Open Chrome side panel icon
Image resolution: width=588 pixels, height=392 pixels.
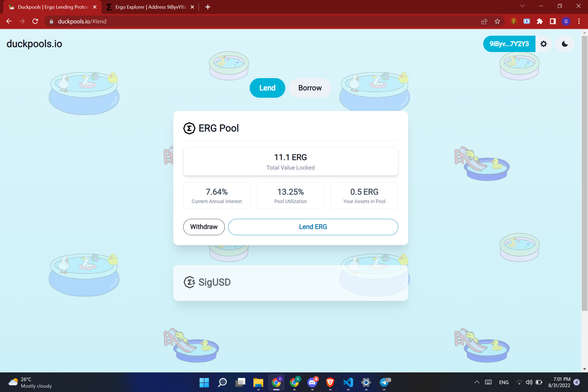[553, 22]
